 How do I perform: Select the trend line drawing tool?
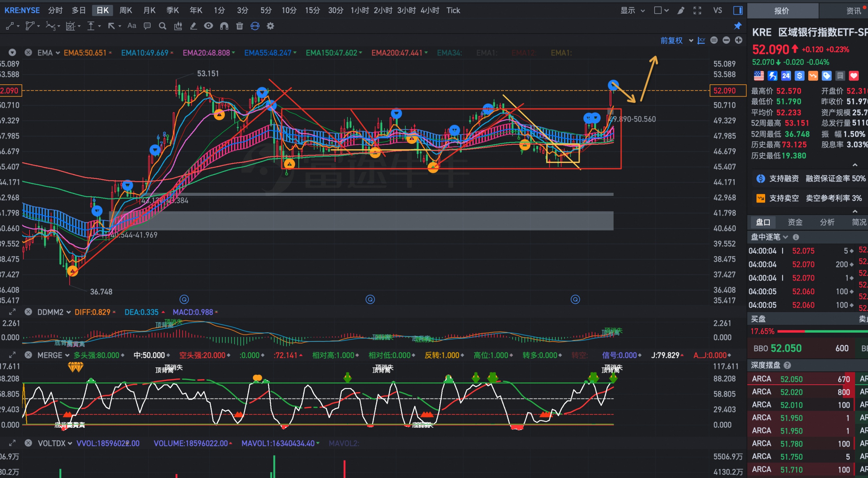(x=10, y=26)
